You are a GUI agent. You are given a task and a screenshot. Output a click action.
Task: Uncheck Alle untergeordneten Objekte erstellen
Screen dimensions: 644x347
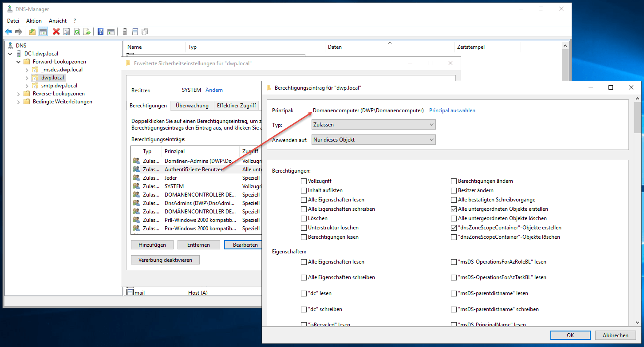[454, 209]
